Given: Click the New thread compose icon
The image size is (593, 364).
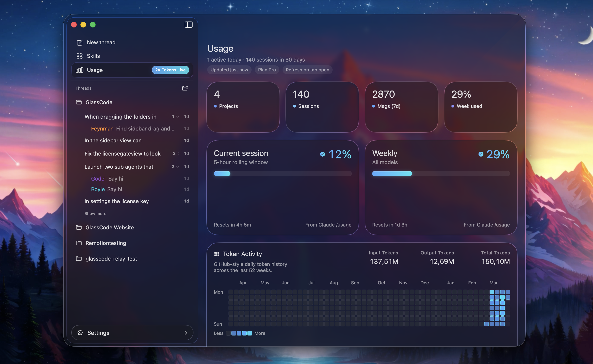Looking at the screenshot, I should [80, 42].
